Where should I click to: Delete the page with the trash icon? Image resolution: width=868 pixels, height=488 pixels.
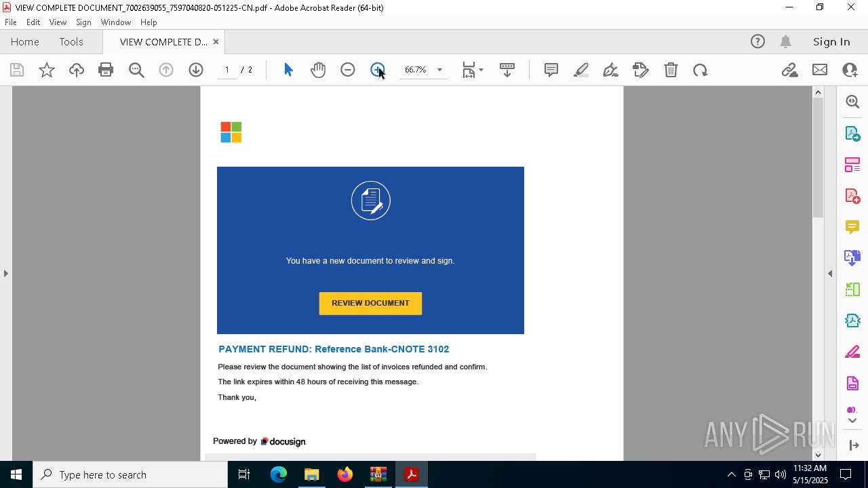(x=671, y=70)
